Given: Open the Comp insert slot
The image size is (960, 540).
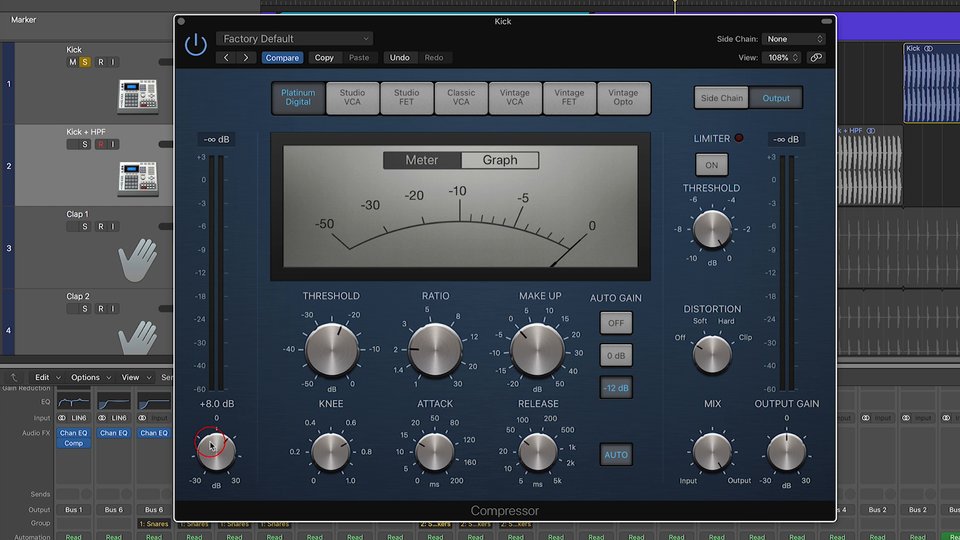Looking at the screenshot, I should pos(73,443).
